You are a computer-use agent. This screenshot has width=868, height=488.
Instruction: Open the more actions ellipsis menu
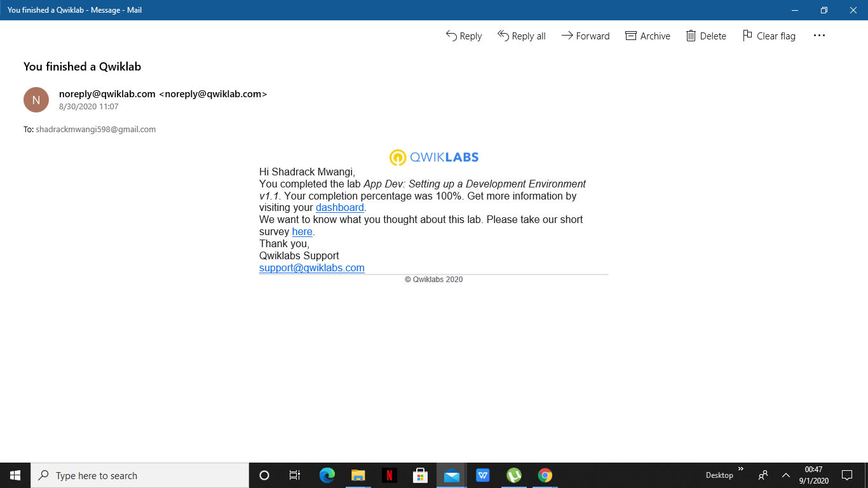819,36
